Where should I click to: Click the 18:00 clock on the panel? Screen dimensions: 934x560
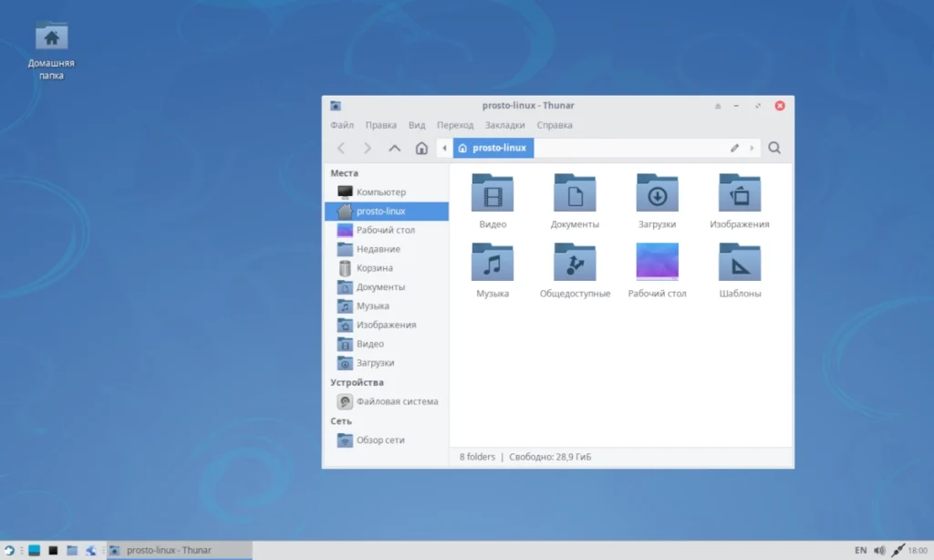[x=918, y=551]
